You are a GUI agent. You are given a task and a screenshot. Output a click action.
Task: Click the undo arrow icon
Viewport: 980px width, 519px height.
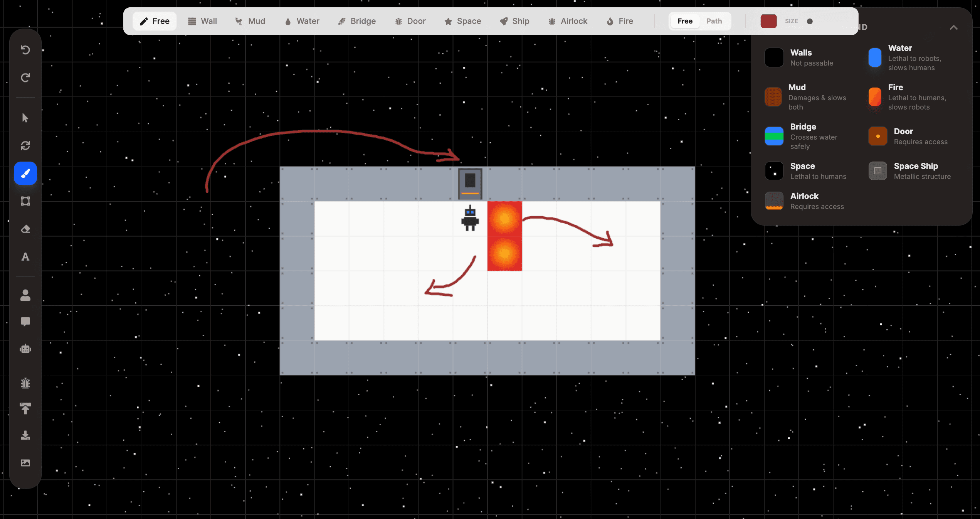pos(25,50)
